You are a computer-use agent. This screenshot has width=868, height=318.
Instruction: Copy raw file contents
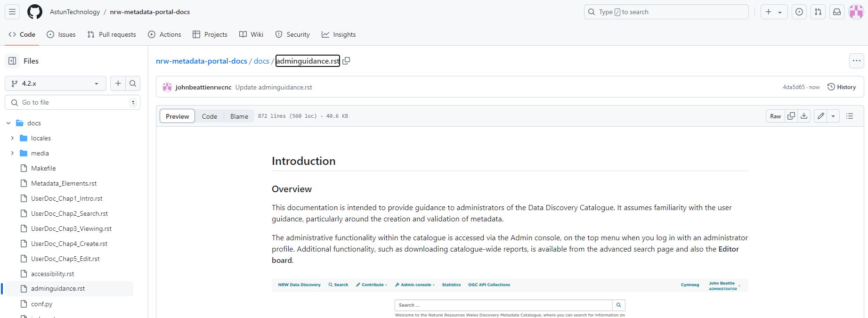[791, 116]
